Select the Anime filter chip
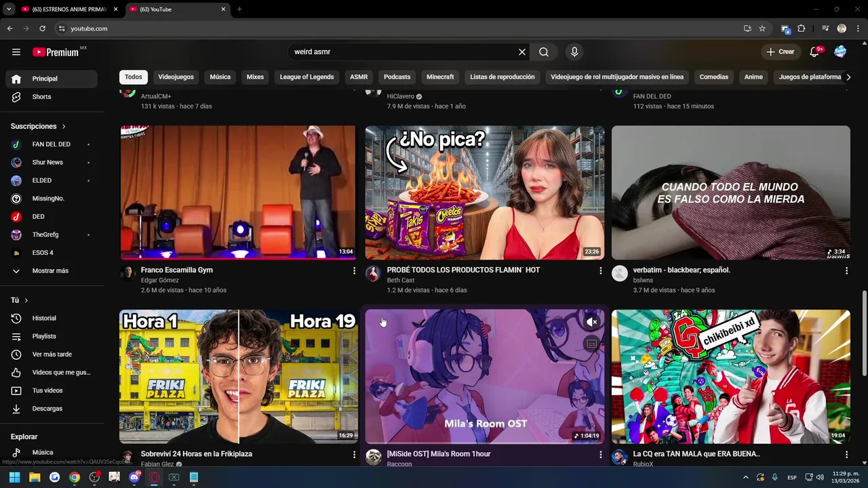This screenshot has height=488, width=868. 753,77
